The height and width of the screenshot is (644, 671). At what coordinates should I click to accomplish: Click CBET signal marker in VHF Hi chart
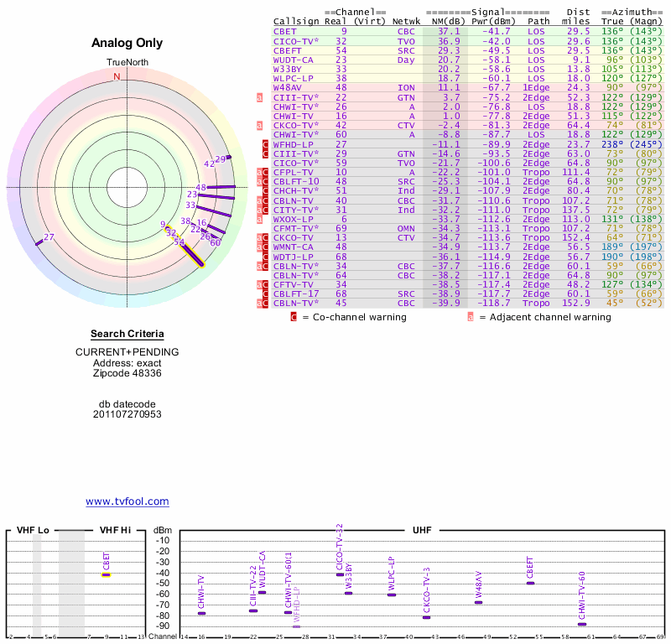(107, 574)
